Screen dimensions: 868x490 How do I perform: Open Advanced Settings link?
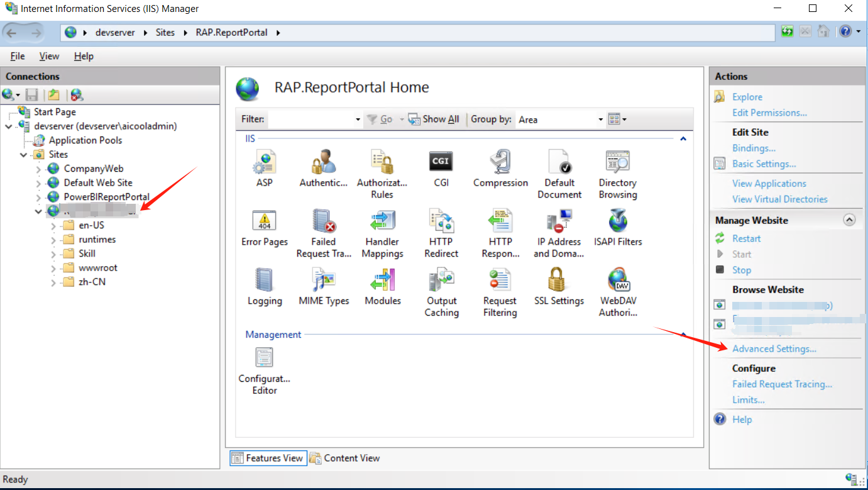(x=774, y=348)
